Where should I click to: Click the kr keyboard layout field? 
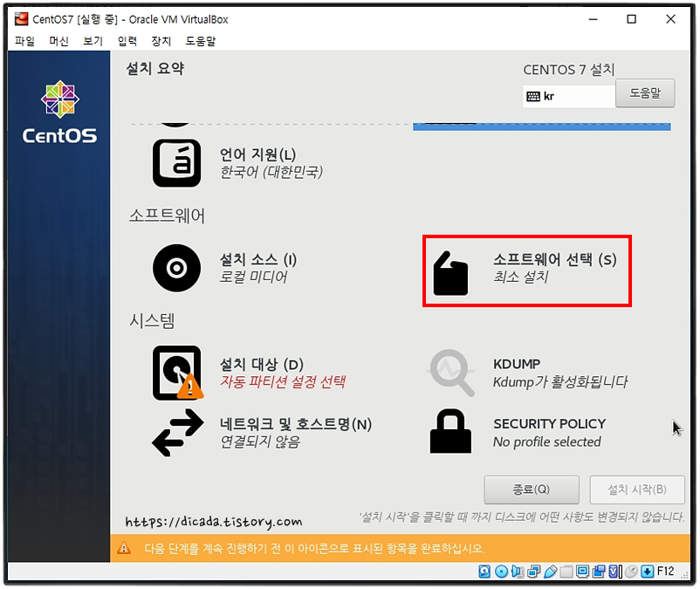569,96
